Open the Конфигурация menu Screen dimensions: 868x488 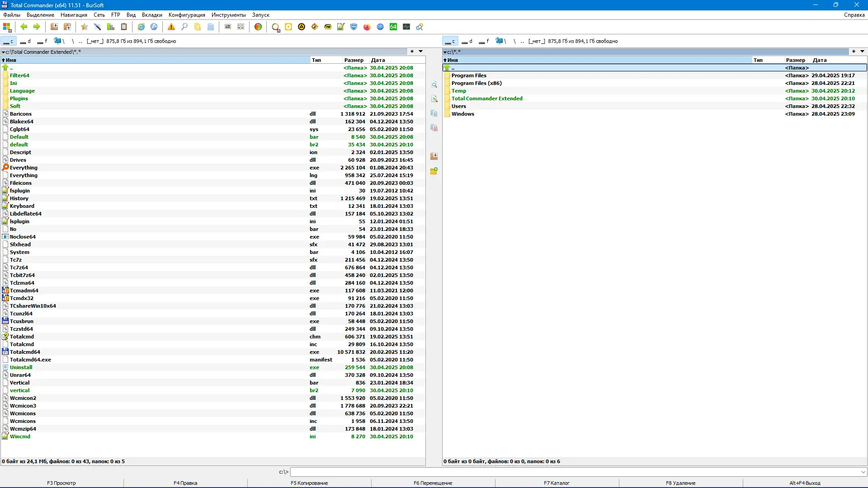[x=187, y=15]
